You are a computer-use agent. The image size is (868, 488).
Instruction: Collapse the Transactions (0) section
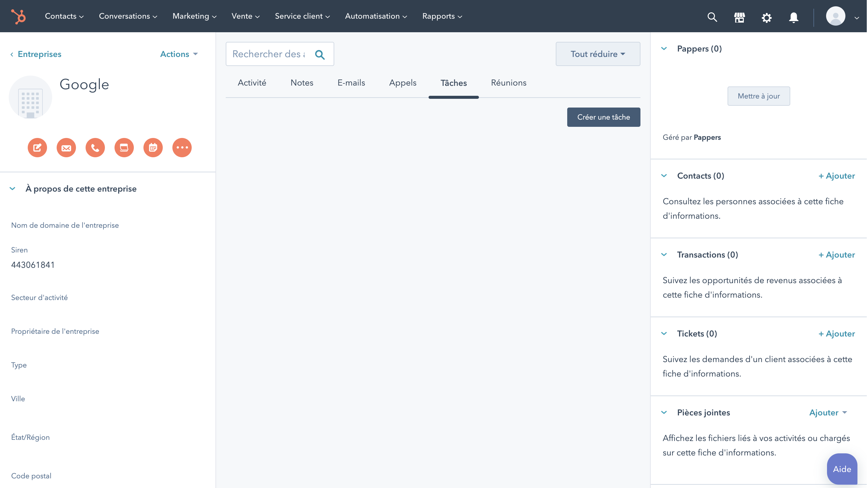tap(664, 255)
